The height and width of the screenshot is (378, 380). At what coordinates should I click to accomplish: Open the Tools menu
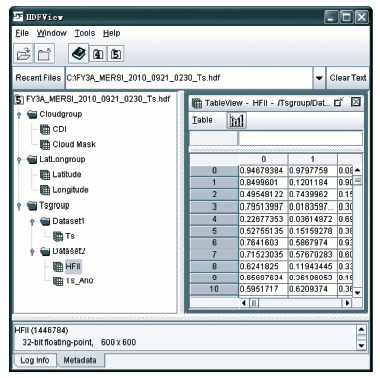(85, 33)
